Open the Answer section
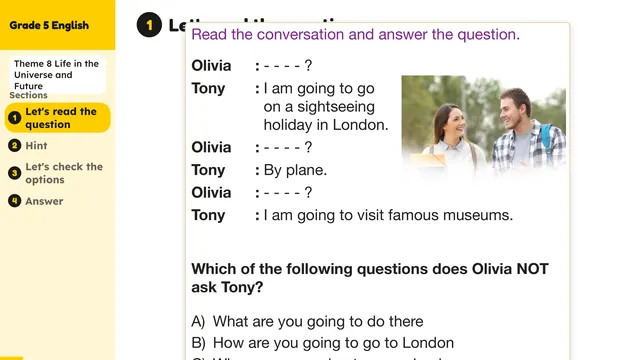The height and width of the screenshot is (360, 640). tap(44, 201)
